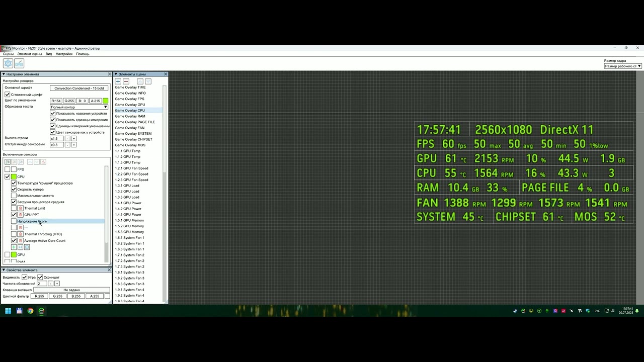
Task: Collapse Свойства элемента panel triangle
Action: coord(4,270)
